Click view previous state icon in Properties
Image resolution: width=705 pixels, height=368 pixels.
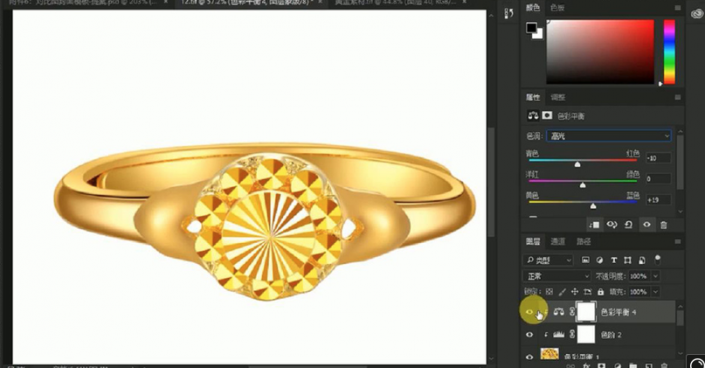(x=612, y=224)
